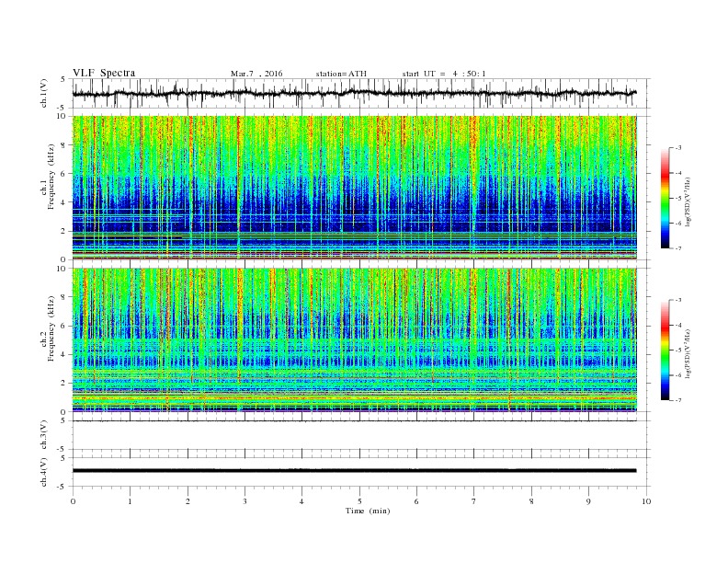Viewport: 728px width, 563px height.
Task: Click the "Time (min)" axis title
Action: pyautogui.click(x=368, y=511)
